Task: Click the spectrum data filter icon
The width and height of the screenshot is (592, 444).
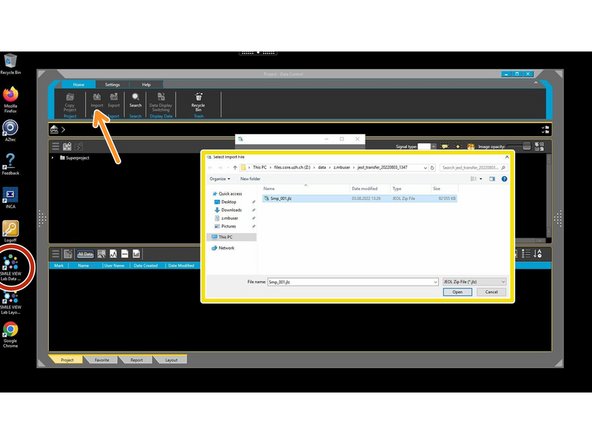Action: point(113,254)
